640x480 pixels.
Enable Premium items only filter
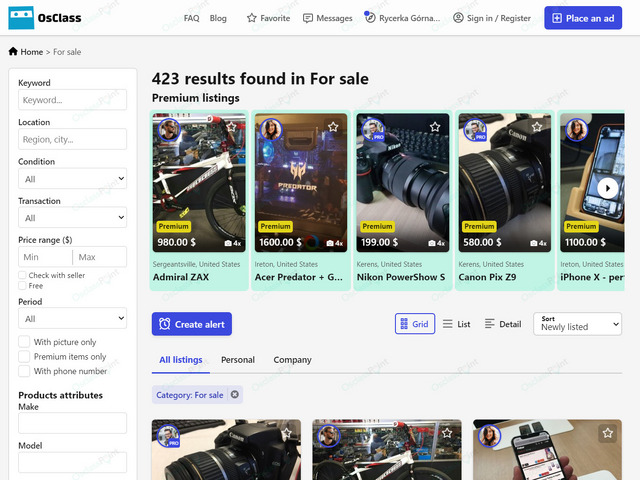[x=24, y=356]
